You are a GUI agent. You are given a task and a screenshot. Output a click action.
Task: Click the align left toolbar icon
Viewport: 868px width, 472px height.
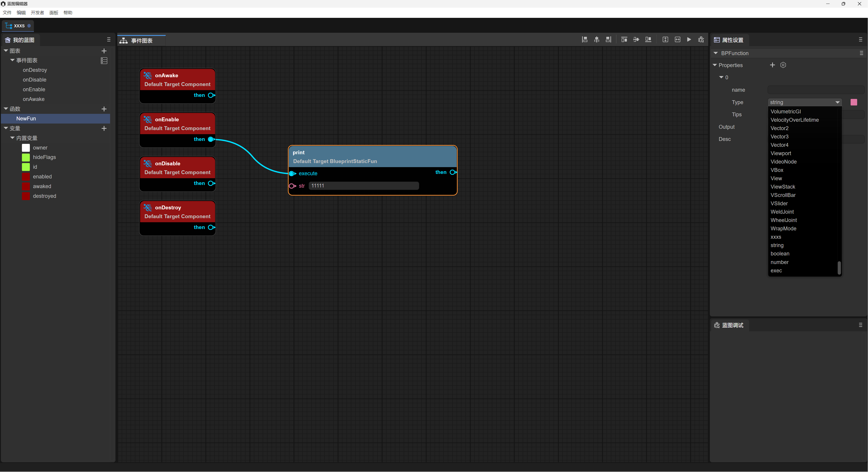pos(585,40)
